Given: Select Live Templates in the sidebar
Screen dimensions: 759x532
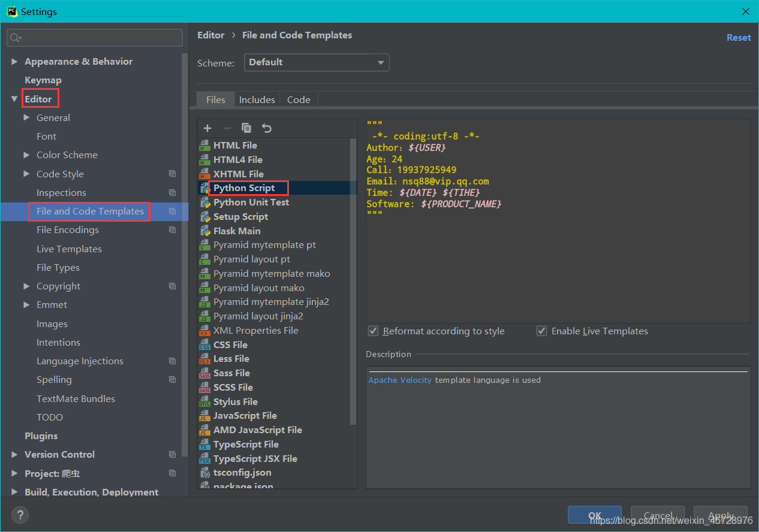Looking at the screenshot, I should (69, 249).
